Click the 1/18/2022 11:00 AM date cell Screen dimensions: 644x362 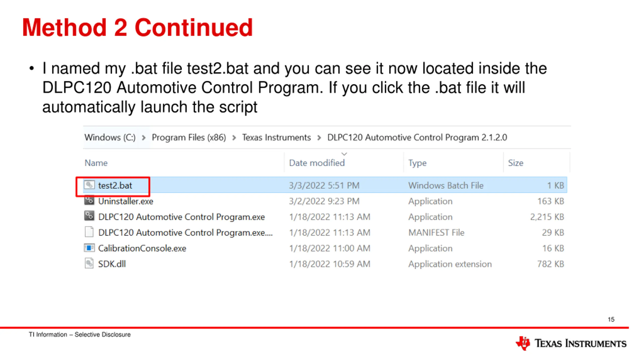click(330, 248)
